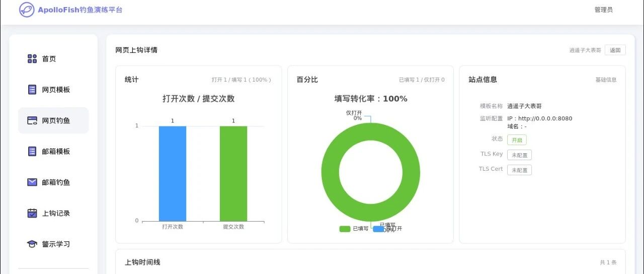Click the 填写转化率：100% chart title
The width and height of the screenshot is (644, 274).
pos(371,99)
